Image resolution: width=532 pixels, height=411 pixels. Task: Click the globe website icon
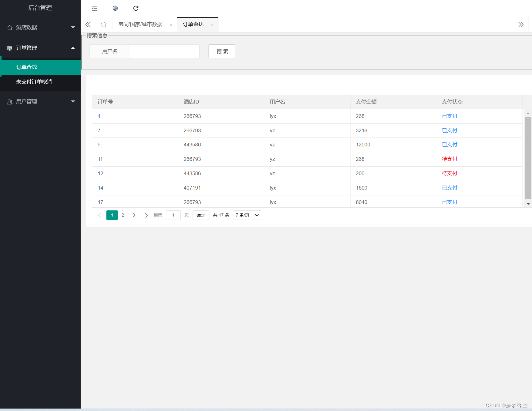click(115, 8)
